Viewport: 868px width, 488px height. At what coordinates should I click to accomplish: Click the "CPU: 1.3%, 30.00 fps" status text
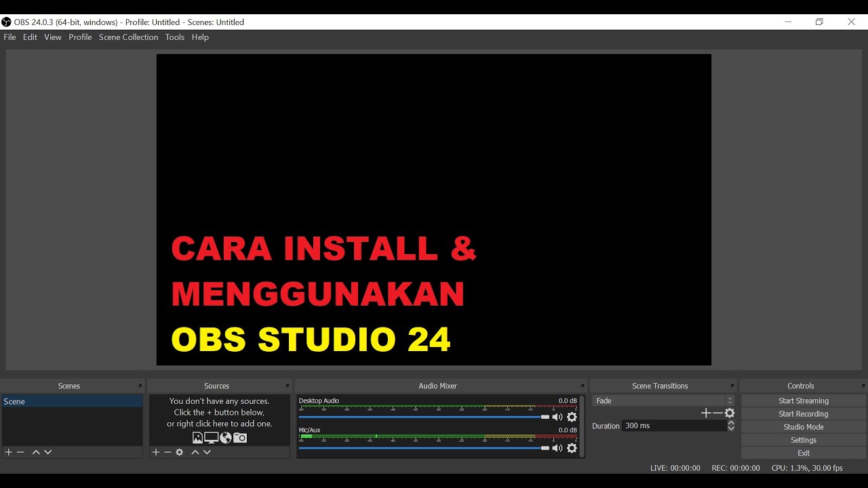[807, 468]
